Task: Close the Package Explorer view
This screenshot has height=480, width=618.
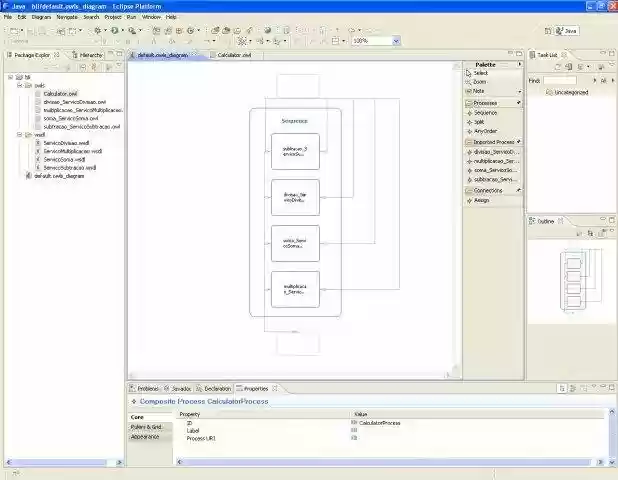Action: 57,55
